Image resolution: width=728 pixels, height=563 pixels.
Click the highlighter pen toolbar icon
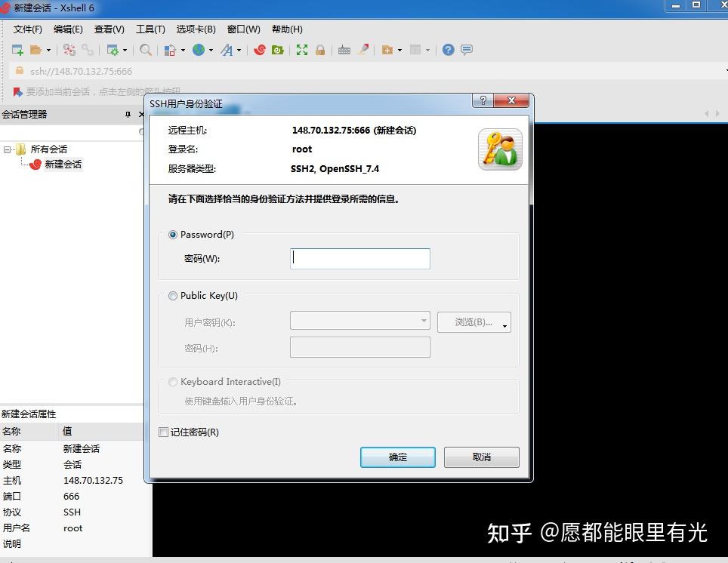(363, 49)
